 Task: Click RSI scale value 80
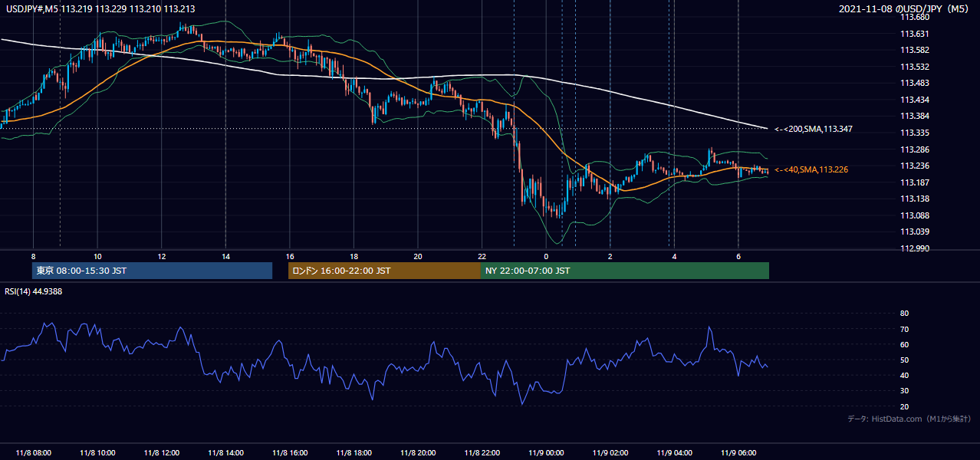904,314
